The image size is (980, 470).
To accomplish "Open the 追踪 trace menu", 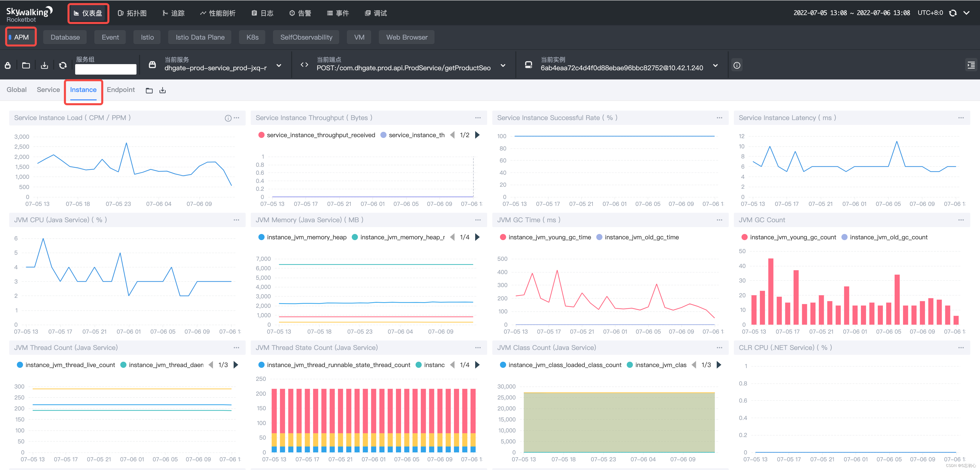I will (174, 13).
